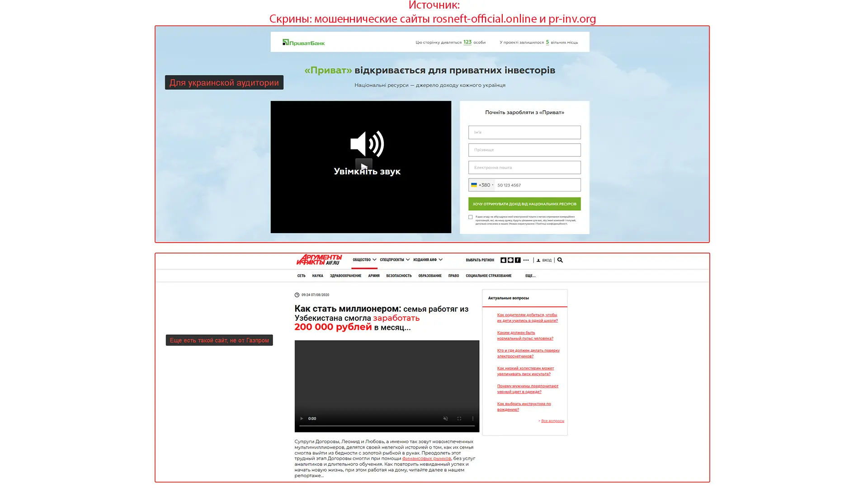The height and width of the screenshot is (488, 868).
Task: Click the user silhouette icon beside ВХОД
Action: [x=538, y=260]
